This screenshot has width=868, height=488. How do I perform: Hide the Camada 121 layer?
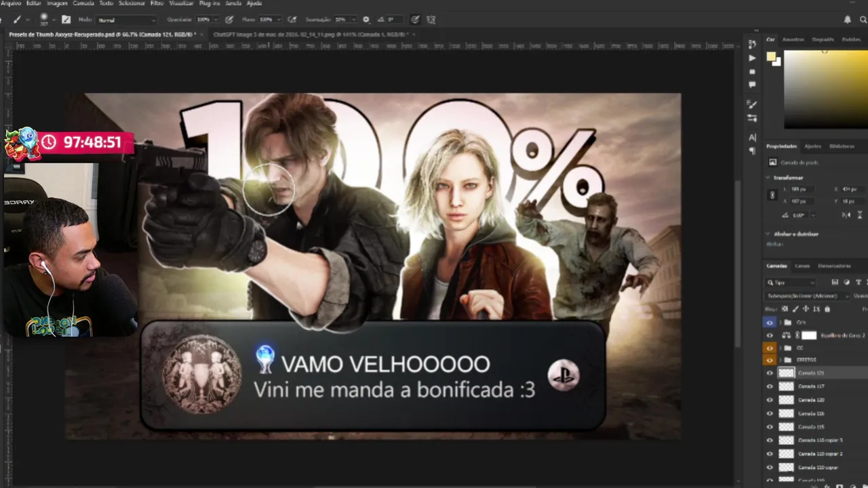click(770, 373)
